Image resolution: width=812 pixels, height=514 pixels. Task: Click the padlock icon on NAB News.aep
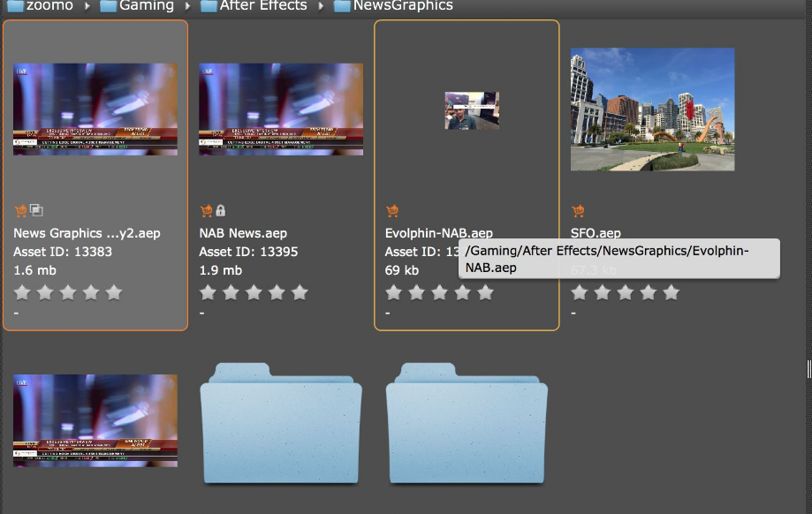(221, 211)
